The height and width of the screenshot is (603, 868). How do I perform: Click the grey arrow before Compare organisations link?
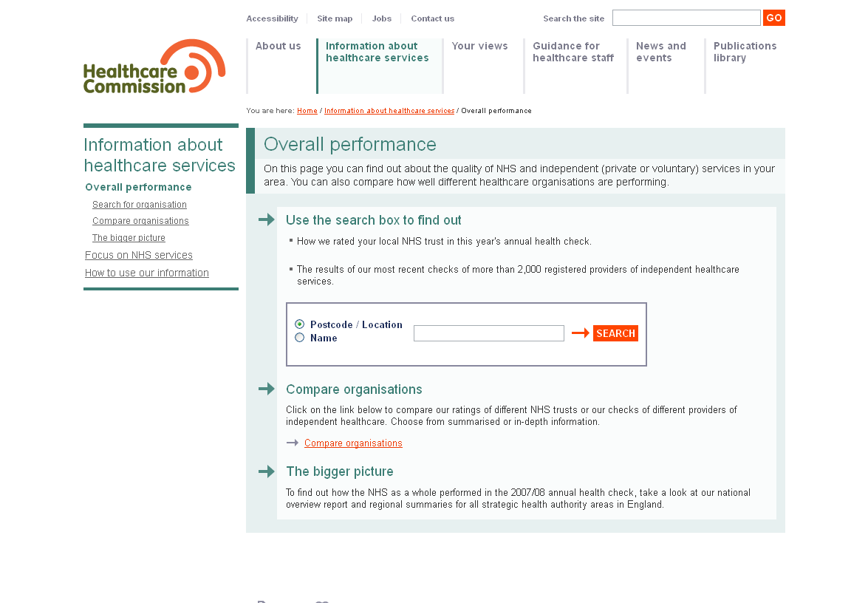[293, 443]
